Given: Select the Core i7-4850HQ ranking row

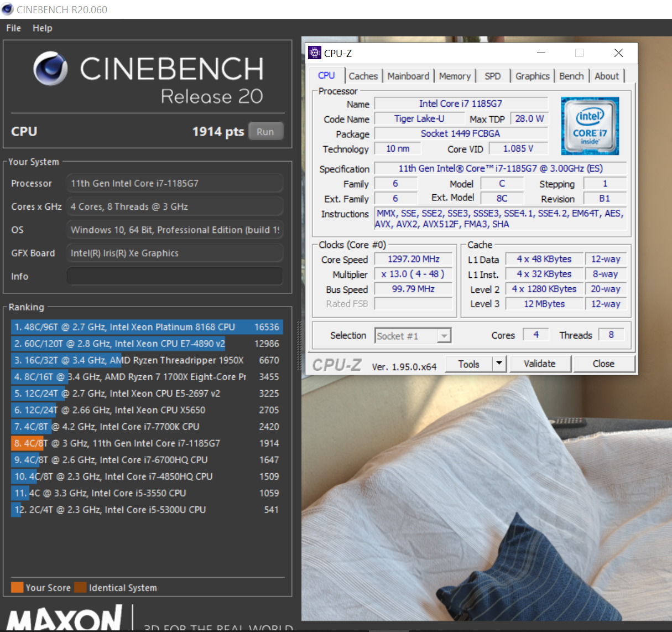Looking at the screenshot, I should click(147, 476).
